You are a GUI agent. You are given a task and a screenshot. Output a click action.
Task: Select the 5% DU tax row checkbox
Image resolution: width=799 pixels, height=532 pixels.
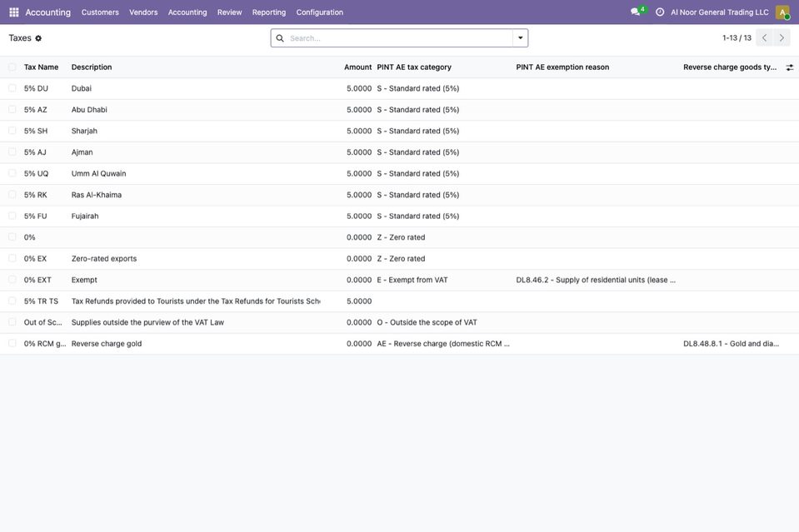tap(12, 88)
